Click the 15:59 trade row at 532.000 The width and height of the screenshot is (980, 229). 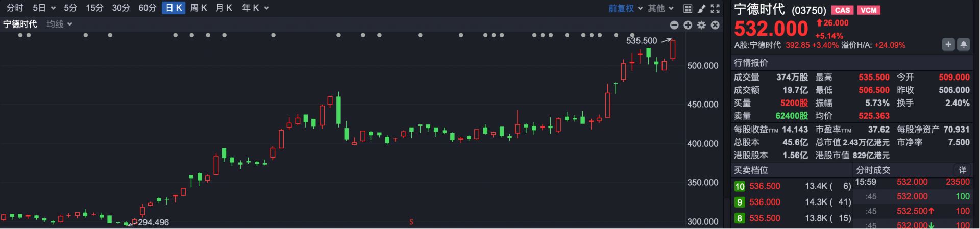(x=913, y=182)
